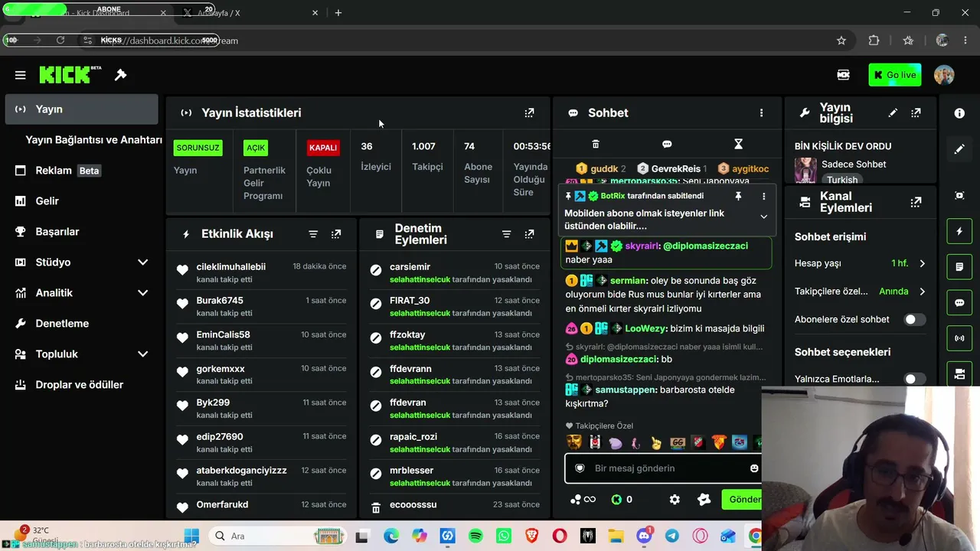Click the Turkish language tag

click(842, 180)
